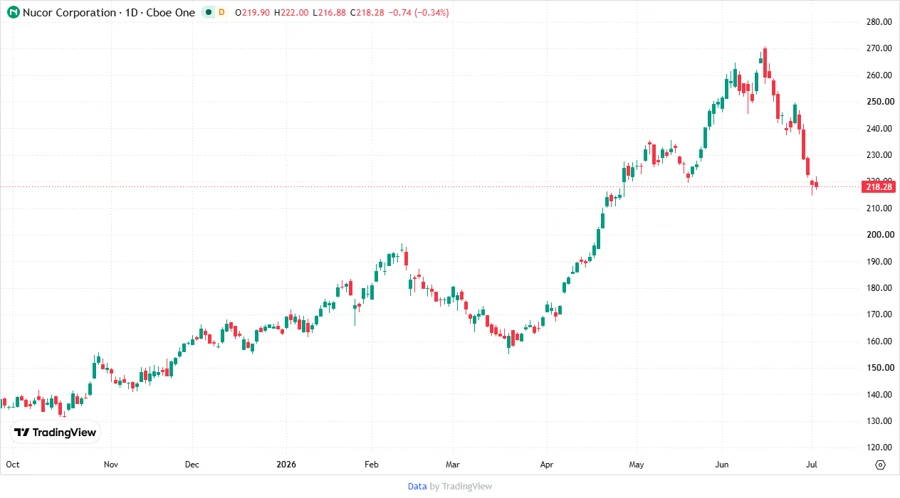Screen dimensions: 900x498
Task: Click the TradingView logo badge
Action: click(55, 433)
